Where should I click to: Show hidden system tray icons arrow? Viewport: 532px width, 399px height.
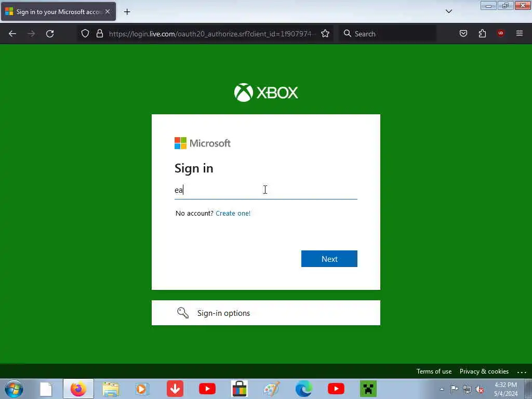click(442, 389)
